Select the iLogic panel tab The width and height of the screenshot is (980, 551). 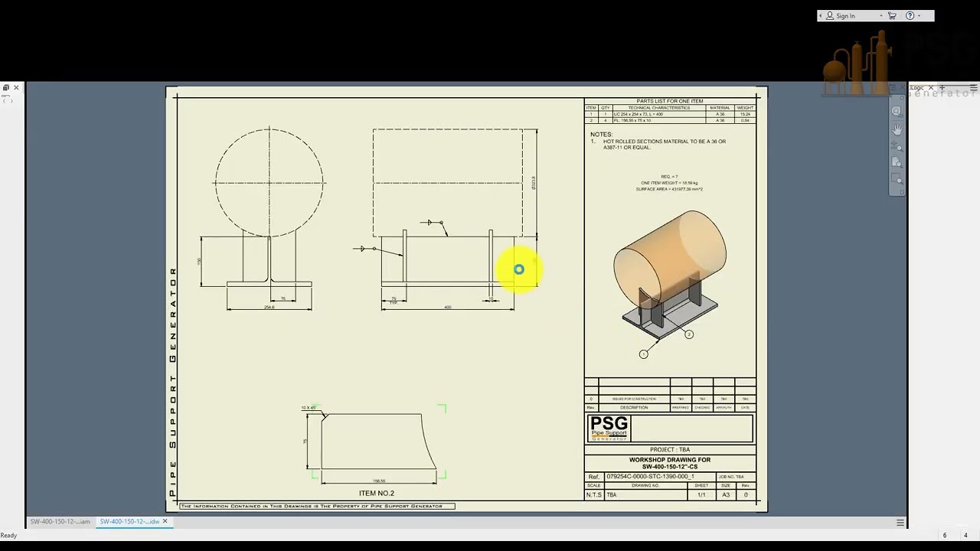[916, 88]
